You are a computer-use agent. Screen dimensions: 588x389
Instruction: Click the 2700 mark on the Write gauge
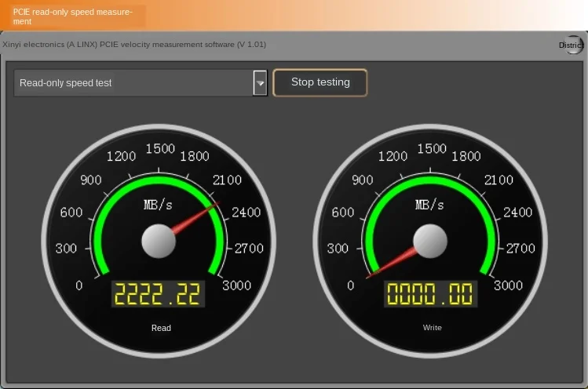pos(520,249)
